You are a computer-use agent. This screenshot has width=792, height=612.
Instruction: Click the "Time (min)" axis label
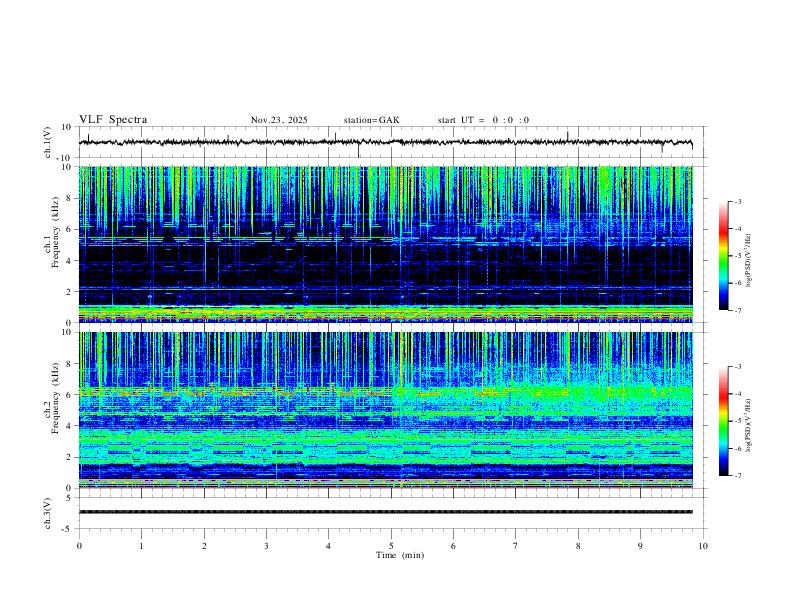[x=400, y=555]
